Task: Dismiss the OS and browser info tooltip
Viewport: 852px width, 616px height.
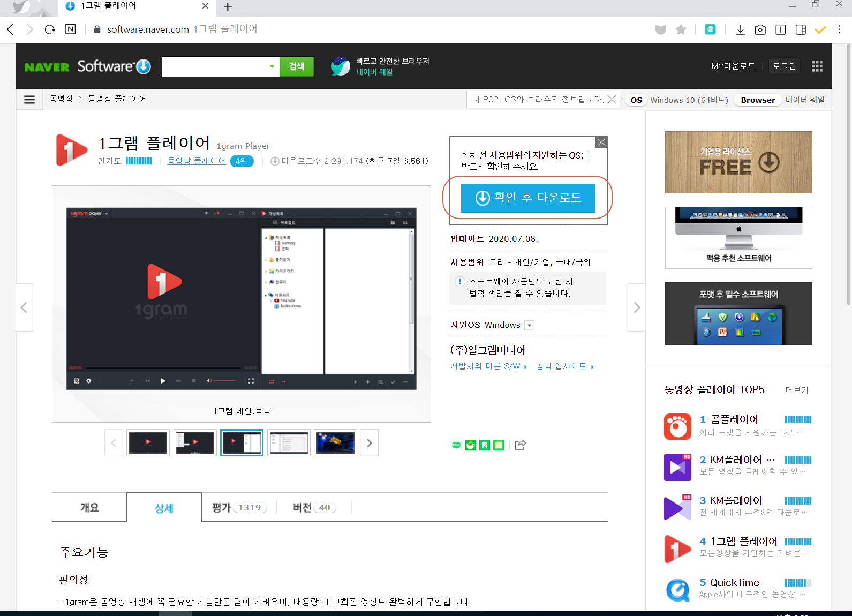Action: (x=612, y=100)
